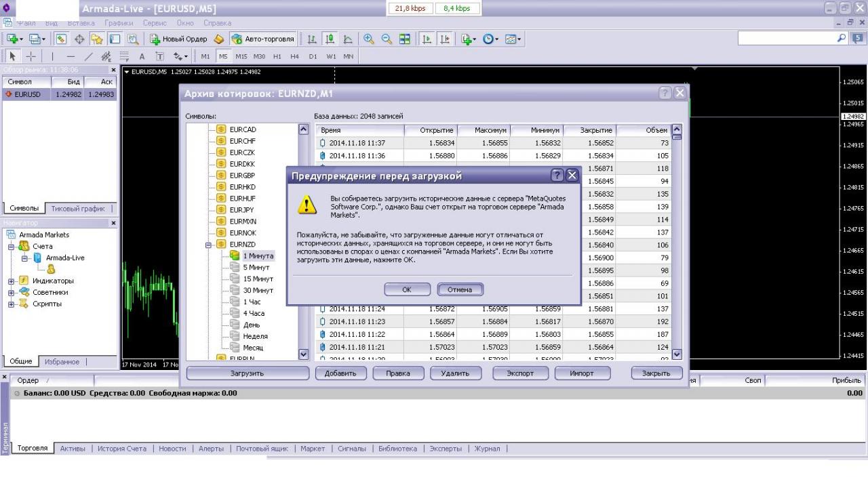
Task: Expand the Скрипты tree node
Action: [11, 304]
